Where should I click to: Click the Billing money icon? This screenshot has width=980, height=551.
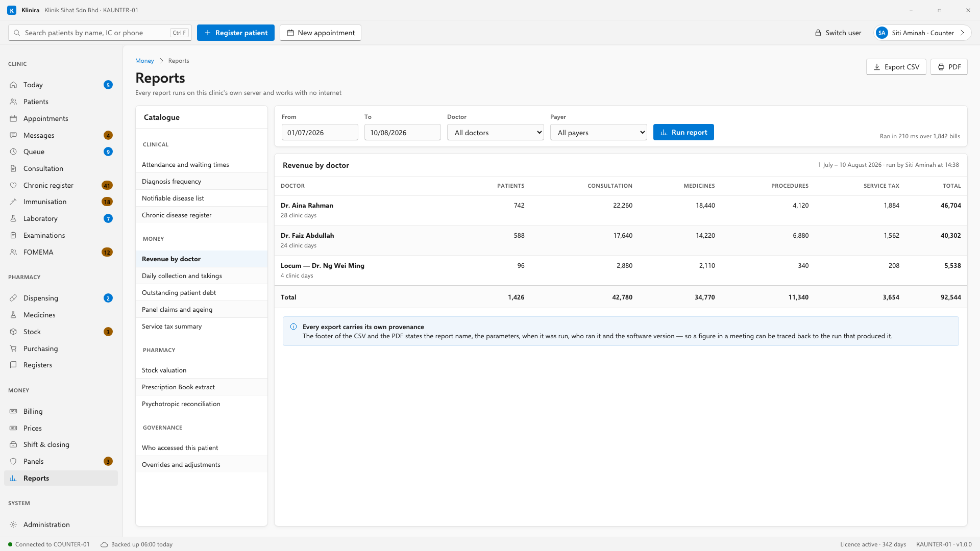tap(13, 411)
